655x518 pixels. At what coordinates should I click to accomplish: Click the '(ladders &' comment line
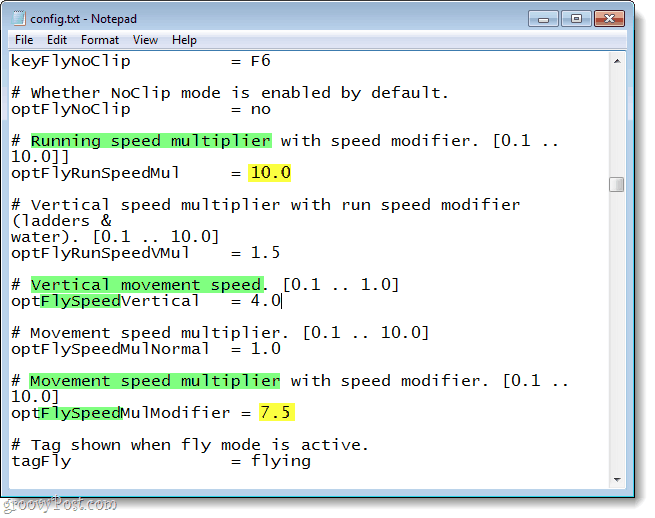click(61, 221)
